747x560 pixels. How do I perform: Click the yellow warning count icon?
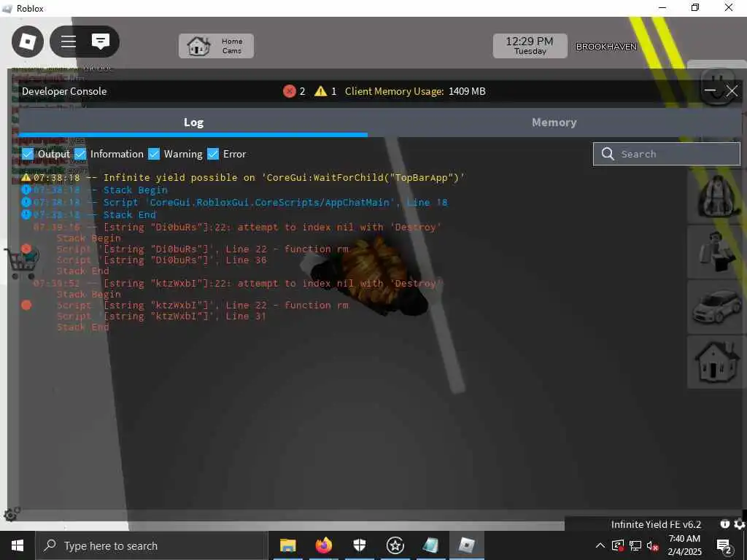pyautogui.click(x=321, y=91)
